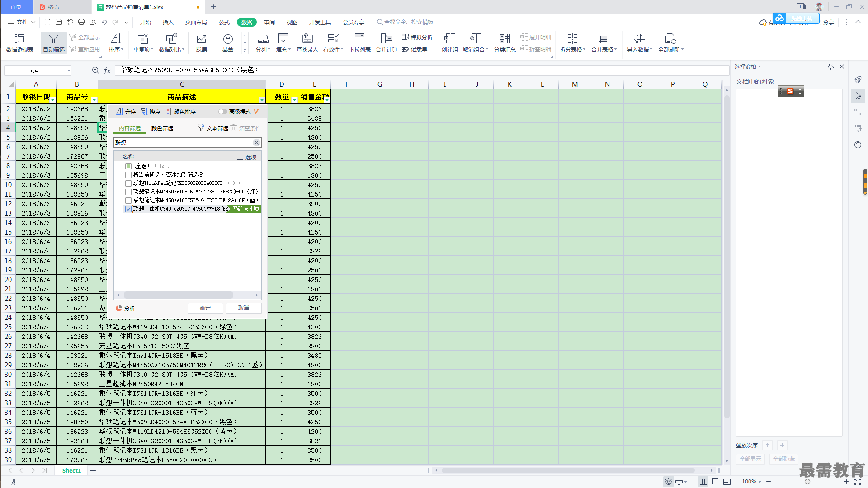The image size is (868, 488).
Task: Uncheck the 联想一体机C340 filter item
Action: pos(128,209)
